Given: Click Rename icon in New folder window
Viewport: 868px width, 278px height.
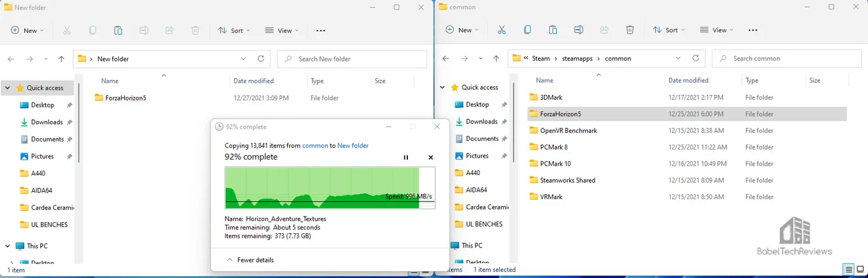Looking at the screenshot, I should point(144,30).
